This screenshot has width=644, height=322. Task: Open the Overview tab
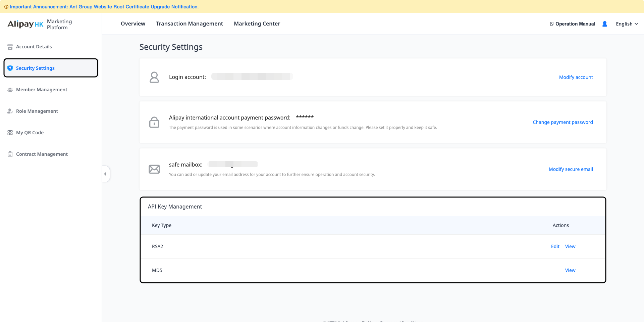(133, 24)
